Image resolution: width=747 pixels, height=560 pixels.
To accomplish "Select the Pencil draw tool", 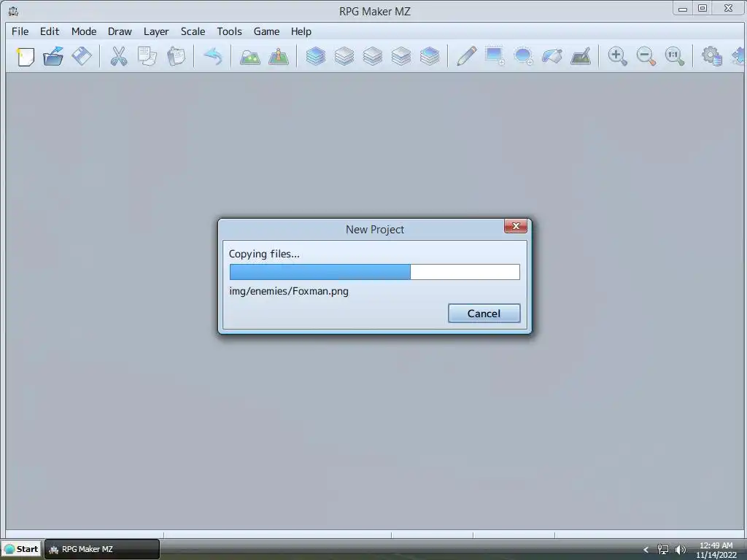I will (x=466, y=57).
